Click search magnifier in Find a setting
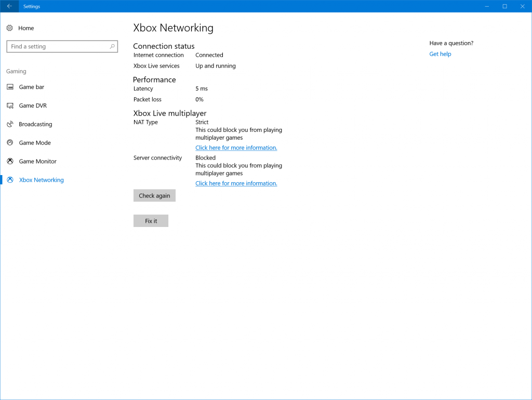Viewport: 532px width, 400px height. 112,46
